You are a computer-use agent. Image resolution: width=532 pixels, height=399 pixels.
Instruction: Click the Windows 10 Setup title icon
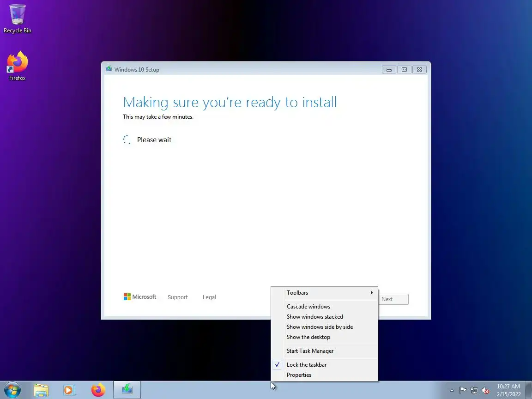pos(109,69)
